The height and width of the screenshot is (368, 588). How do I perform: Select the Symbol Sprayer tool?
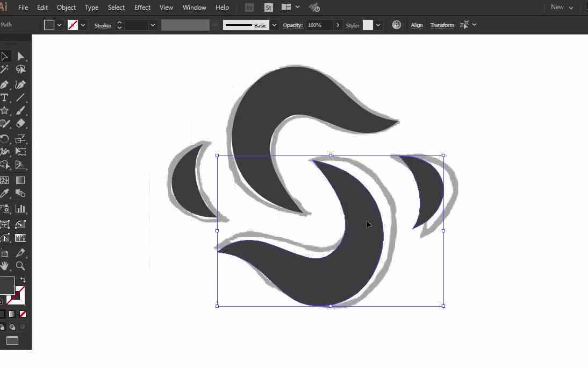coord(4,209)
